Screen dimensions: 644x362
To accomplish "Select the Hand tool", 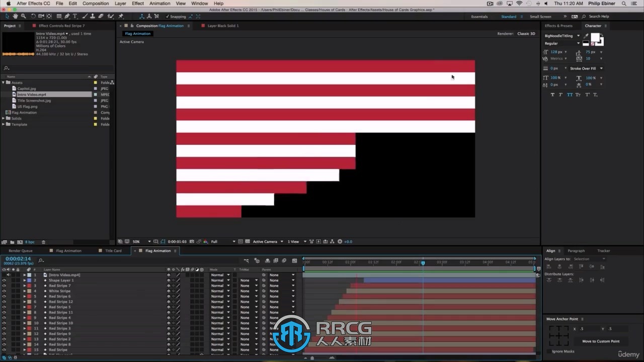I will click(15, 16).
